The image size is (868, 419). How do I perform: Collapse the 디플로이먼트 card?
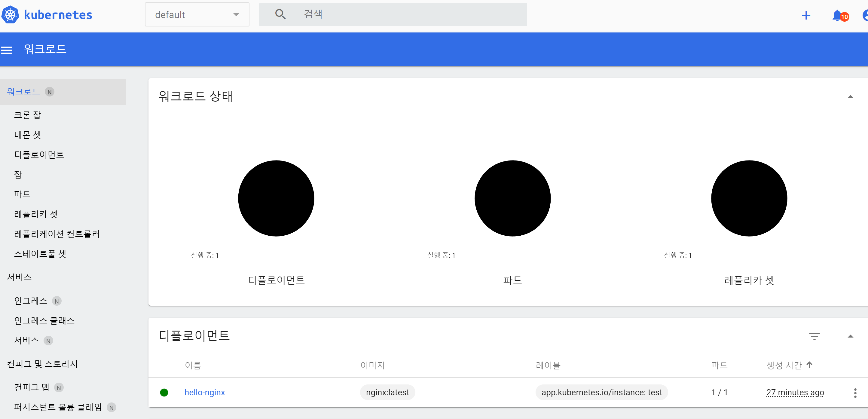coord(850,336)
